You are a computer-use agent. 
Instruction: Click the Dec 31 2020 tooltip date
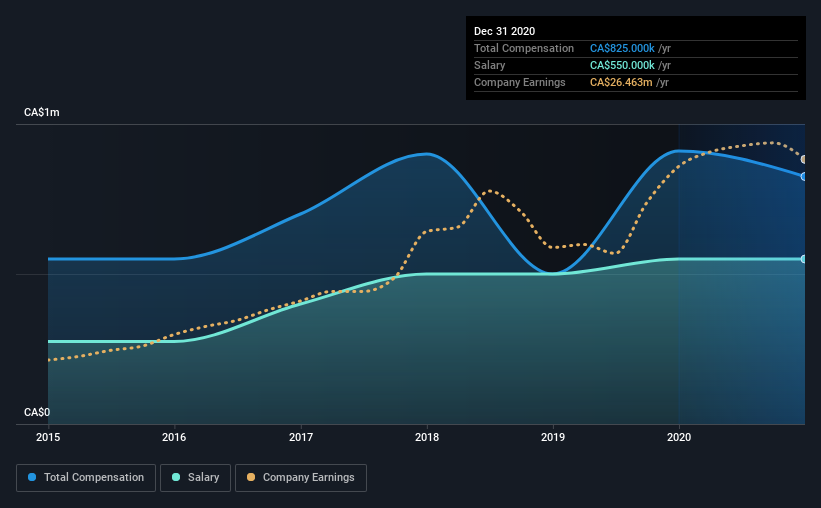[504, 31]
